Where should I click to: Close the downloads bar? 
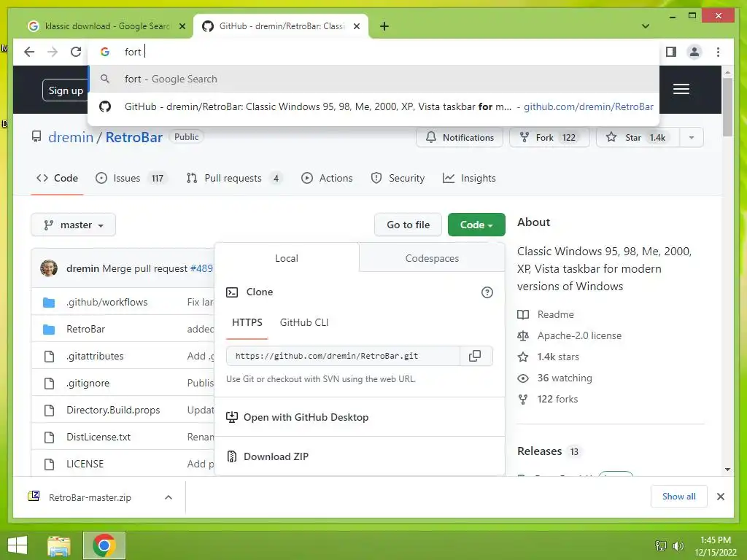(720, 497)
